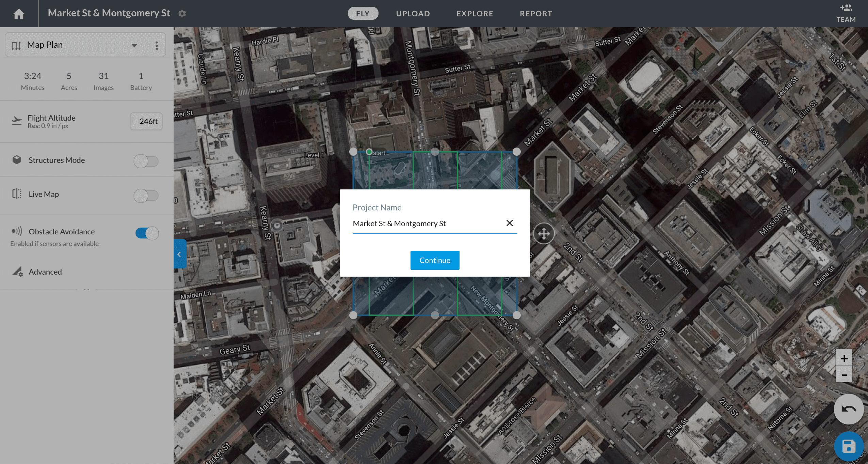Collapse the left sidebar panel
868x464 pixels.
180,254
